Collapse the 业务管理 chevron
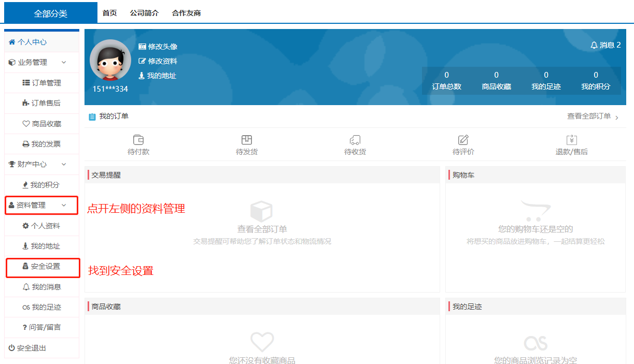 (x=64, y=63)
